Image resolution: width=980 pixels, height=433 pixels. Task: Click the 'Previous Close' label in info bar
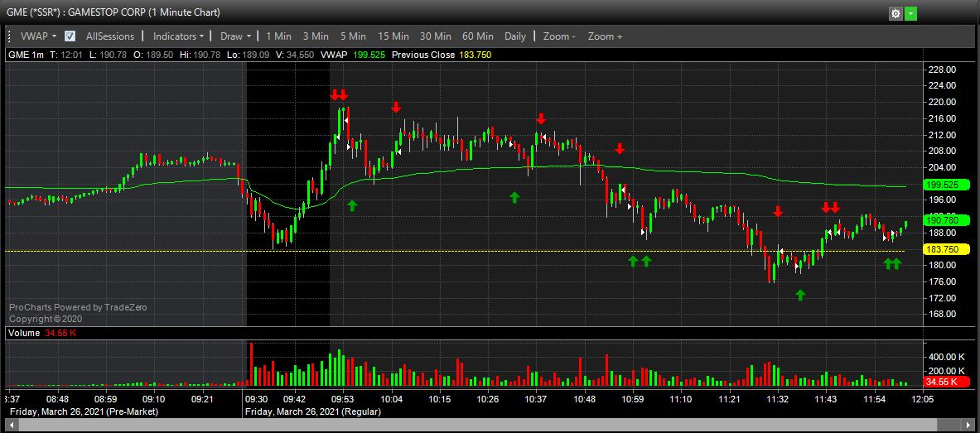pos(423,55)
